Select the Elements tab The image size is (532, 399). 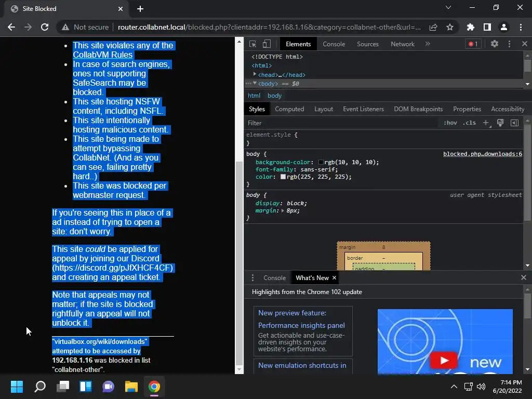298,44
